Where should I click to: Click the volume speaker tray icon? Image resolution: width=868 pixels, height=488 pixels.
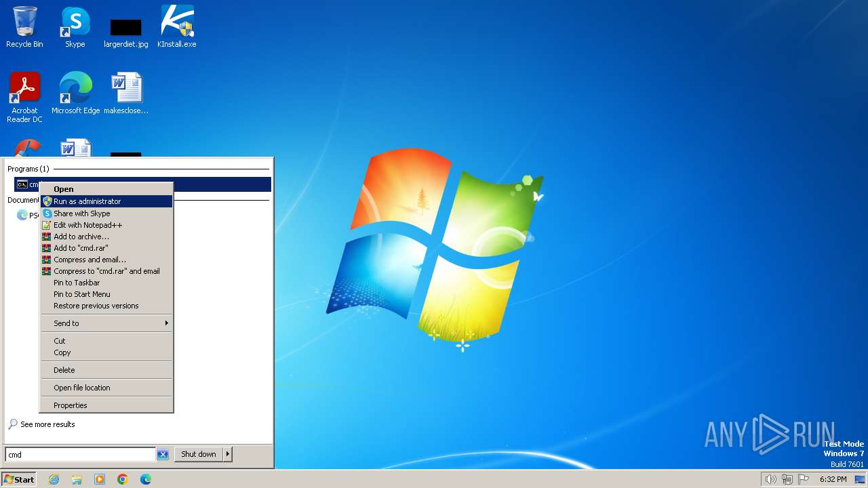click(x=770, y=479)
